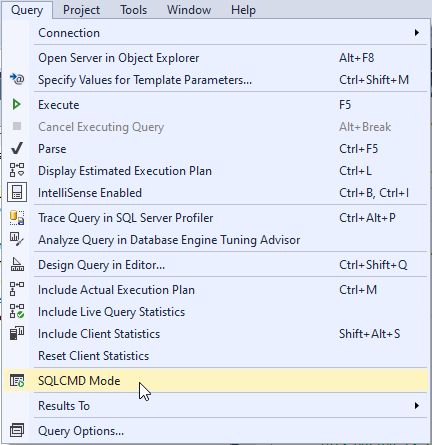Image resolution: width=432 pixels, height=445 pixels.
Task: Click the green Execute play icon
Action: click(16, 105)
